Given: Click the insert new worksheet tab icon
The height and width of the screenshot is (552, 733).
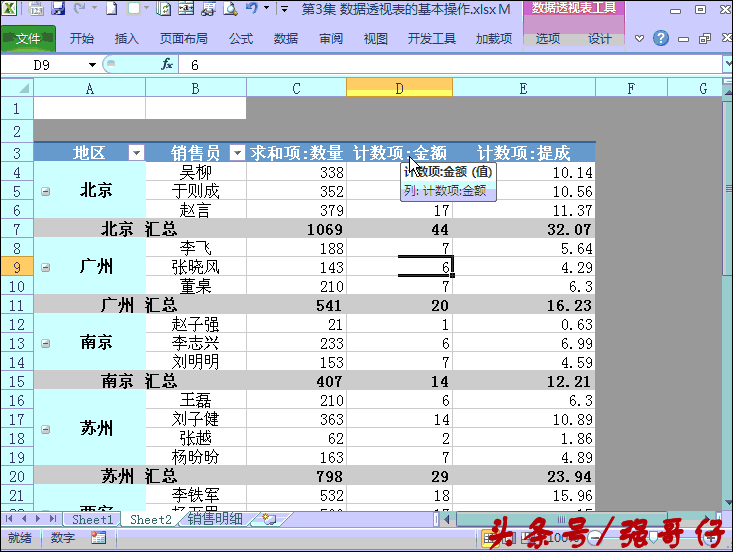Looking at the screenshot, I should tap(269, 519).
